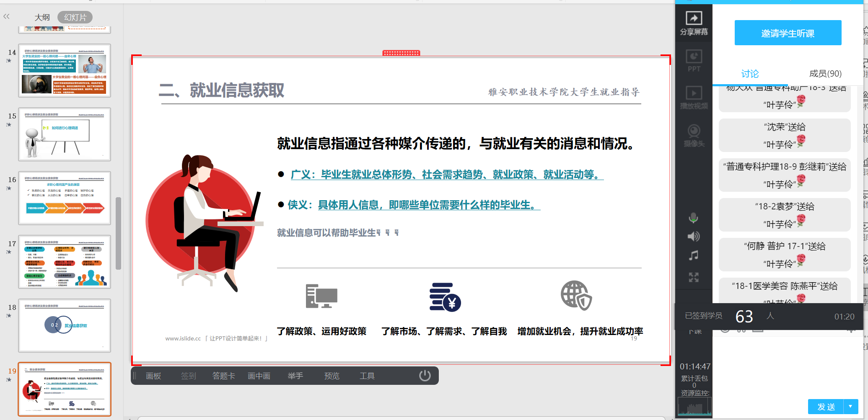
Task: Click the power icon on the toolbar
Action: pos(425,376)
